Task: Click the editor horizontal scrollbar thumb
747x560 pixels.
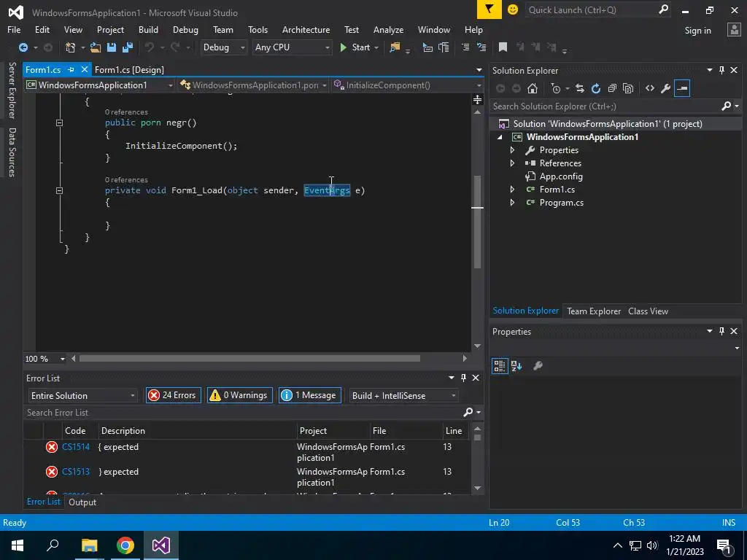Action: (x=249, y=358)
